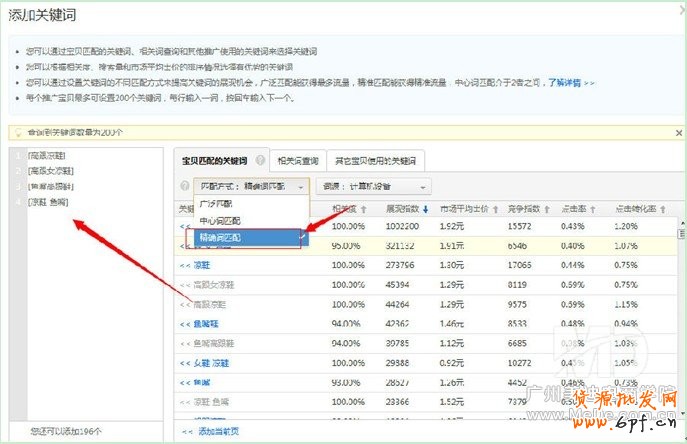
Task: Switch to 相关词查询 tab
Action: coord(298,161)
